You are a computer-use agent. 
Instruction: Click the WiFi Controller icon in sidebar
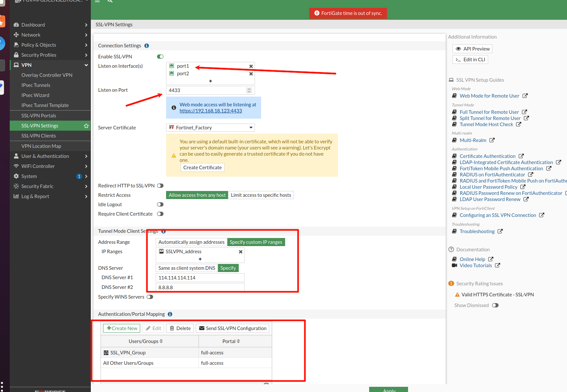click(16, 166)
